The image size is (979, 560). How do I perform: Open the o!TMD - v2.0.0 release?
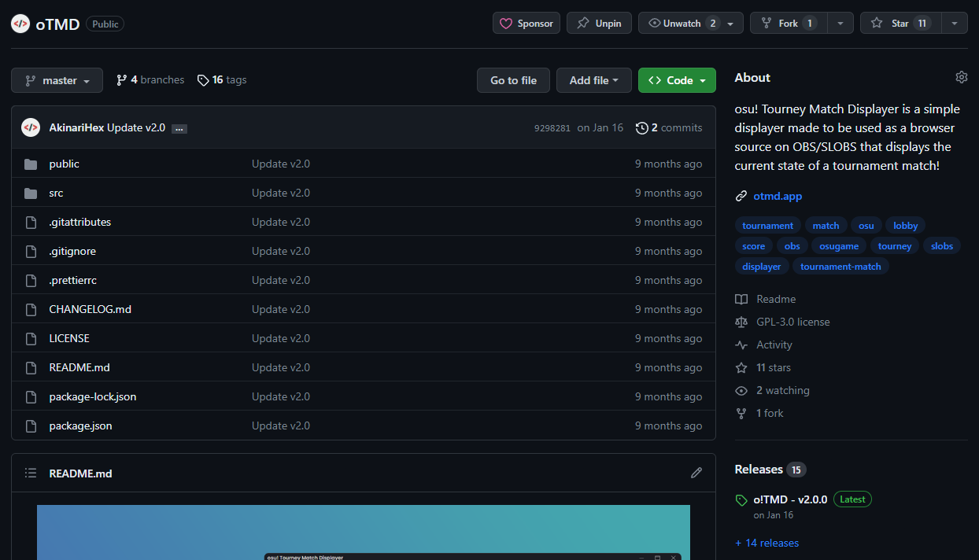click(x=790, y=499)
